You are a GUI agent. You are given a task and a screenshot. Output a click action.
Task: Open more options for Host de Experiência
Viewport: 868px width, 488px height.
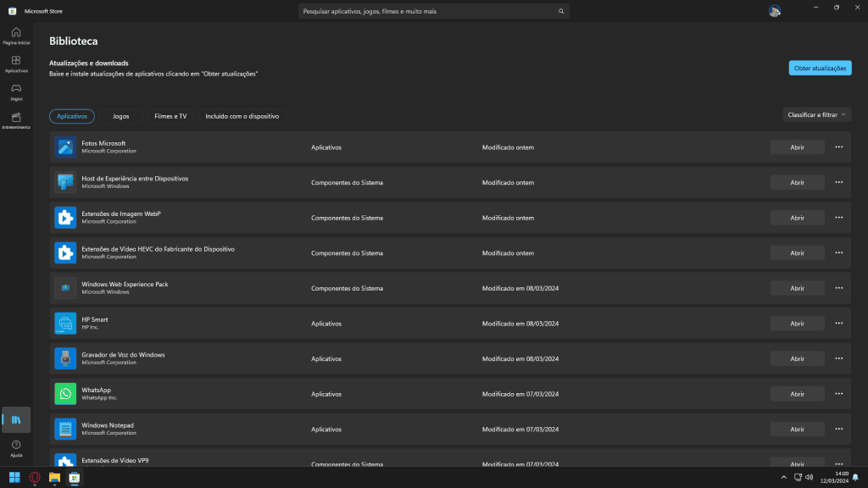(x=838, y=182)
